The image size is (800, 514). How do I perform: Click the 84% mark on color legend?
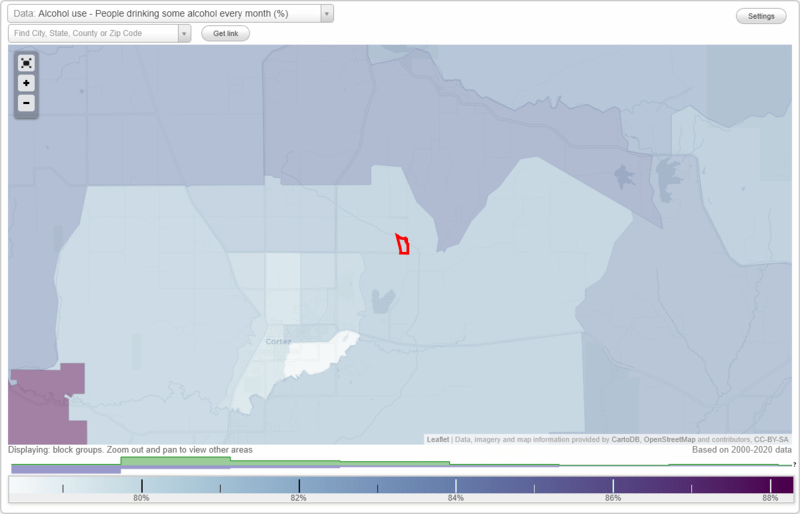point(456,485)
